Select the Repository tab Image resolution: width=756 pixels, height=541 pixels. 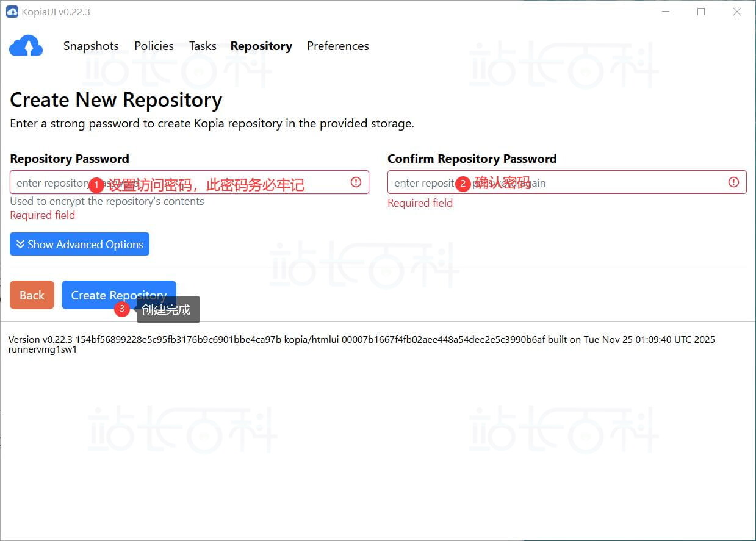261,46
